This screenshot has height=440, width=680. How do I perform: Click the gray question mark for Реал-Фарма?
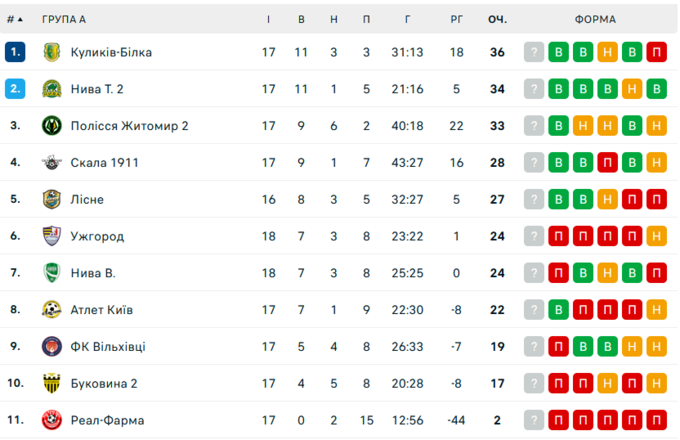tap(534, 420)
